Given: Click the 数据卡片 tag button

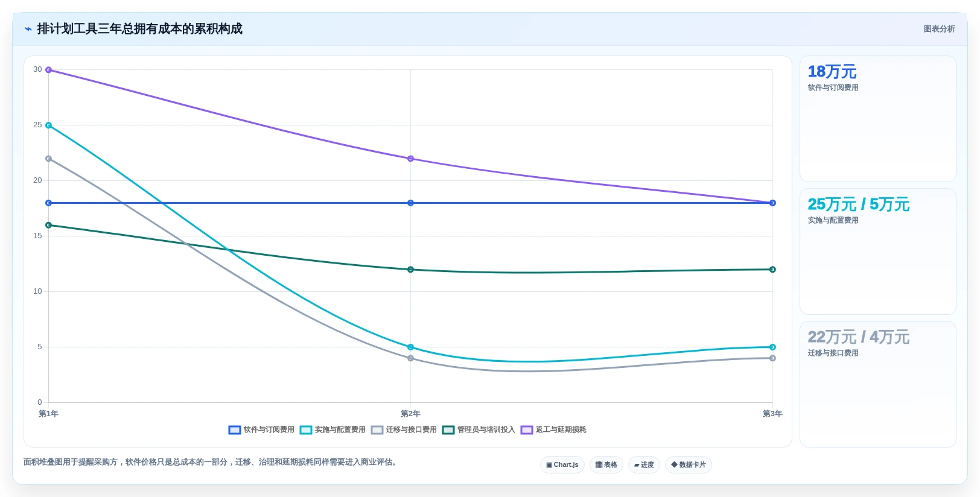Looking at the screenshot, I should 689,465.
